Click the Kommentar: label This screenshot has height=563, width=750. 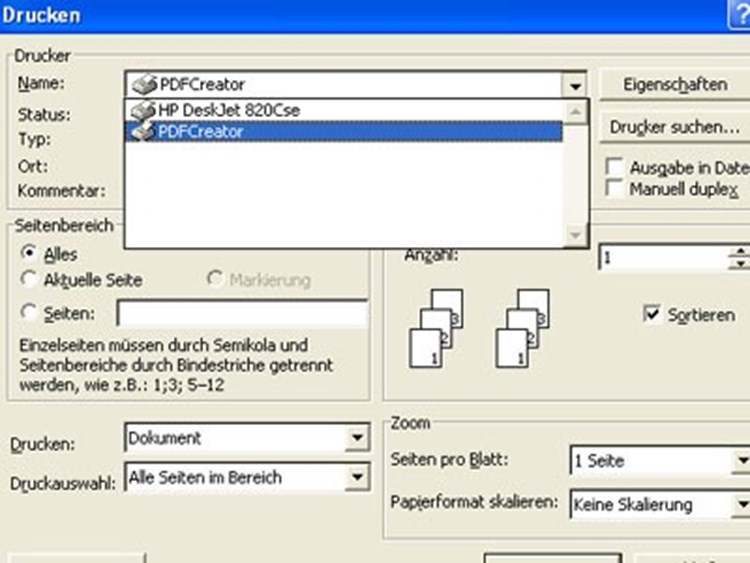point(62,191)
